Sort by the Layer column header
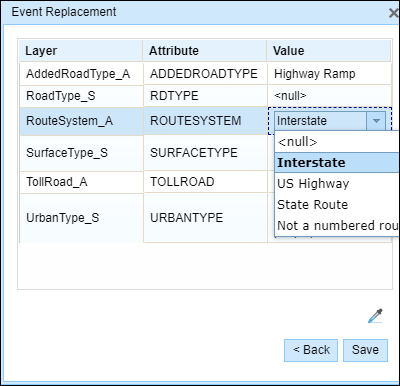The image size is (400, 386). coord(81,51)
